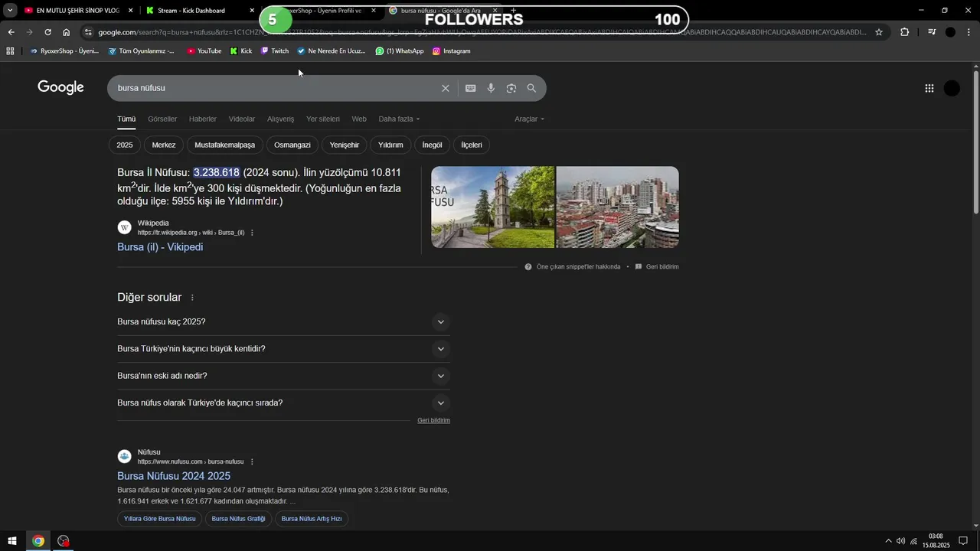Open the RyoxerShop bookmark

click(x=64, y=51)
